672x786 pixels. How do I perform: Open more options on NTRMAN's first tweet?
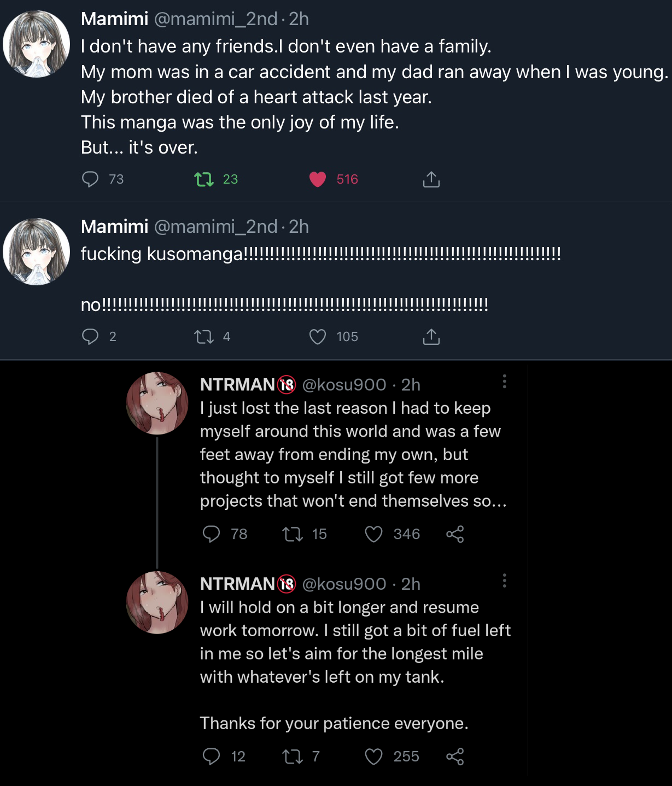(x=504, y=382)
